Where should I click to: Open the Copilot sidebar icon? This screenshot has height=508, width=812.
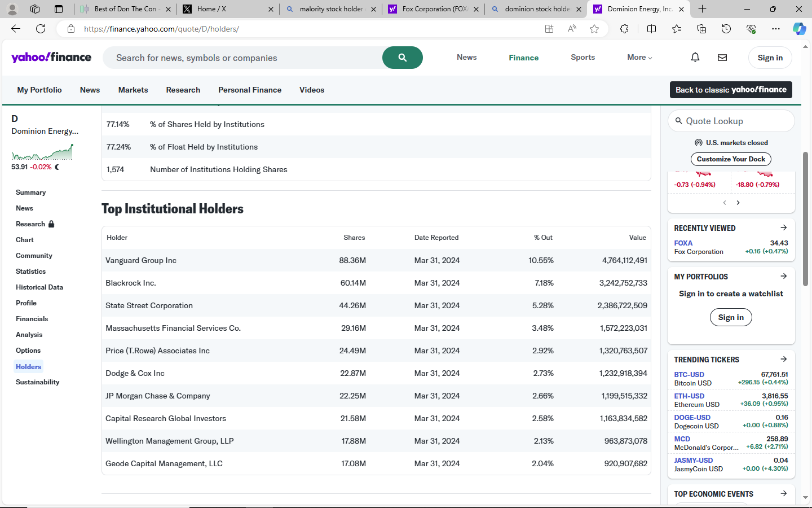pos(799,29)
